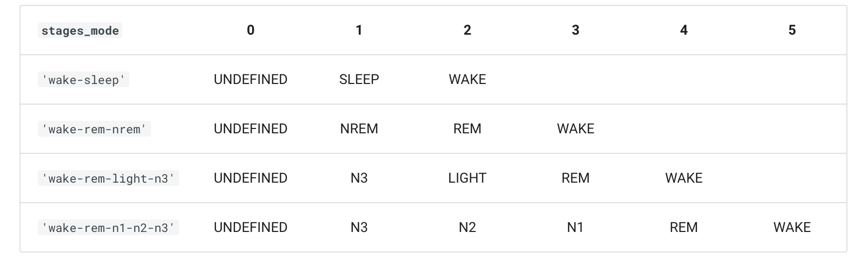The width and height of the screenshot is (868, 271).
Task: Select the SLEEP cell in wake-sleep row
Action: [x=359, y=80]
